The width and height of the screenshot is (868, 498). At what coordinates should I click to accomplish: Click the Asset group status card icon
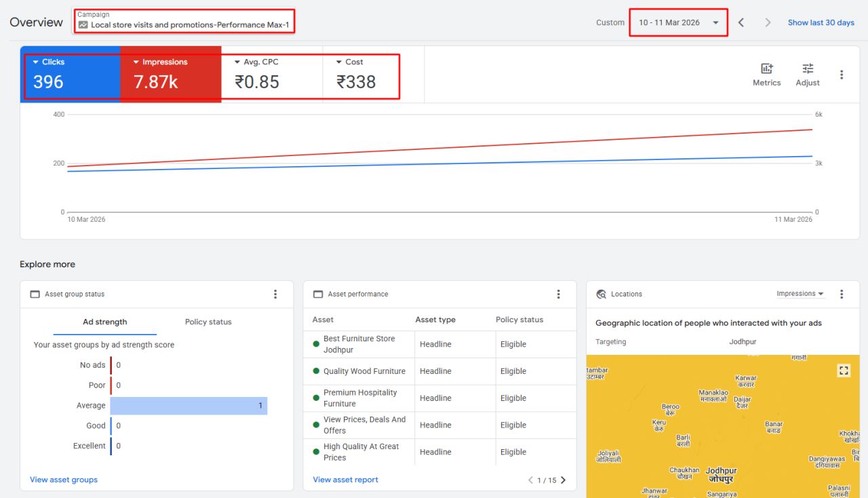pyautogui.click(x=35, y=294)
